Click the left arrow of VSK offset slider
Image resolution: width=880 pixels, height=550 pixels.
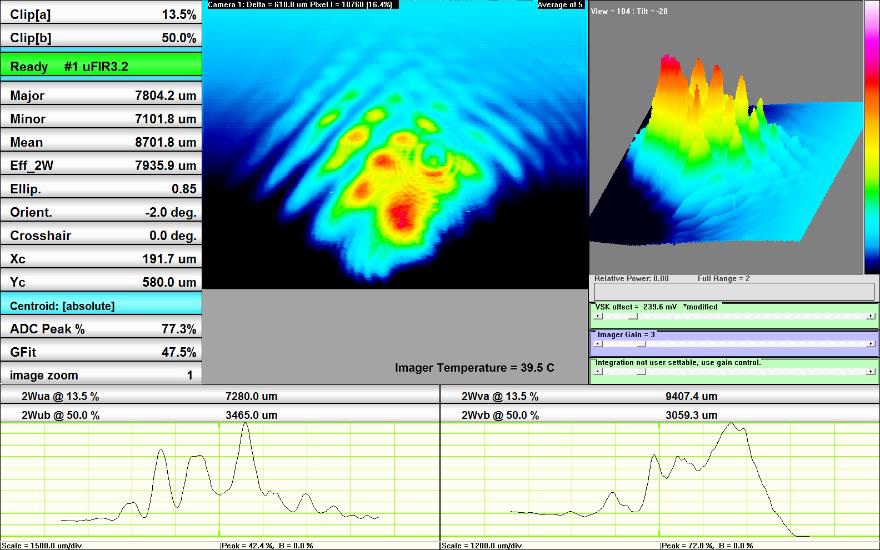(596, 315)
